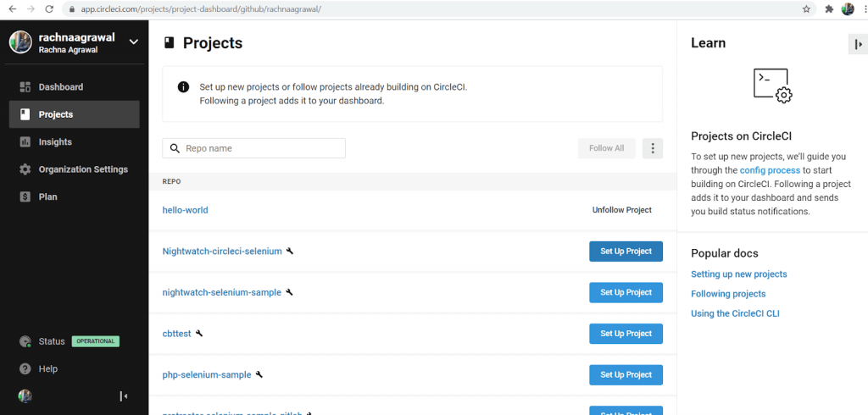The image size is (868, 415).
Task: Click wrench icon beside Nightwatch-circleci-selenium
Action: coord(290,252)
